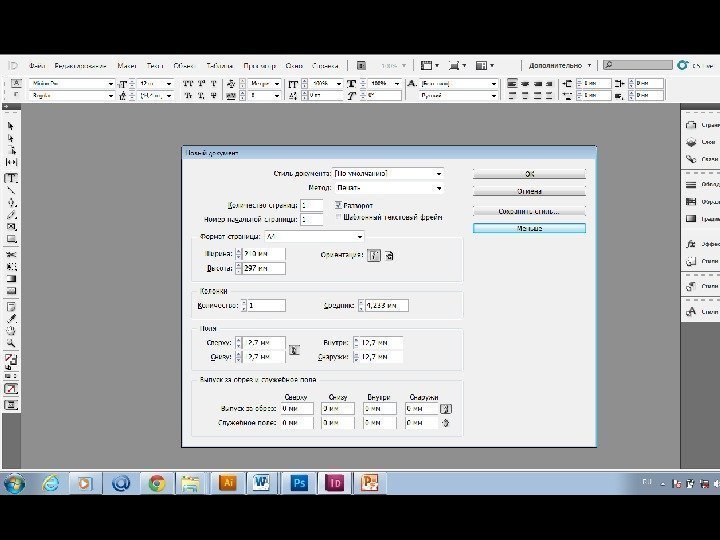Click OK in the new document dialog
Image resolution: width=720 pixels, height=540 pixels.
point(529,174)
